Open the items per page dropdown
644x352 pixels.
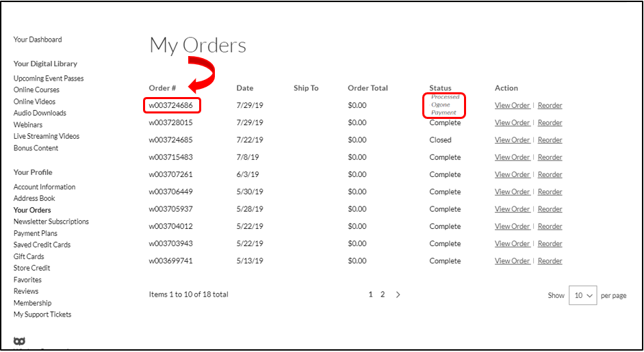pyautogui.click(x=582, y=295)
